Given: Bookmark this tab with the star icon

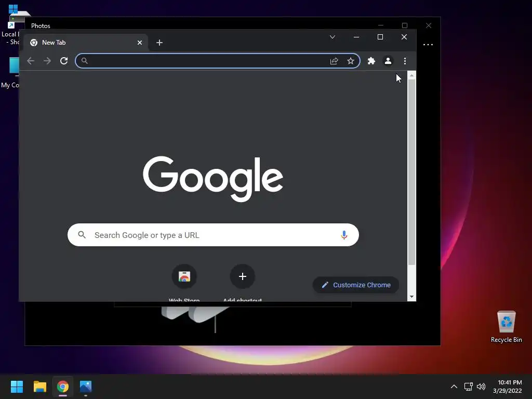Looking at the screenshot, I should pos(351,61).
